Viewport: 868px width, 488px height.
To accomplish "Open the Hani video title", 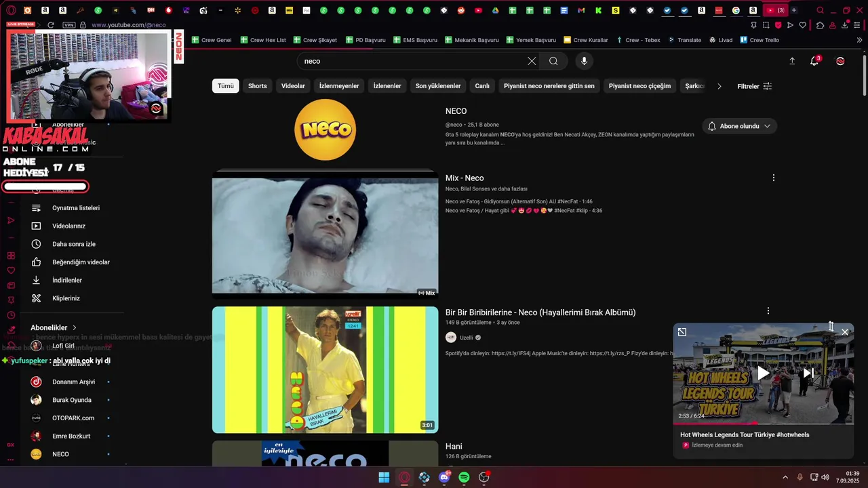I will (454, 447).
